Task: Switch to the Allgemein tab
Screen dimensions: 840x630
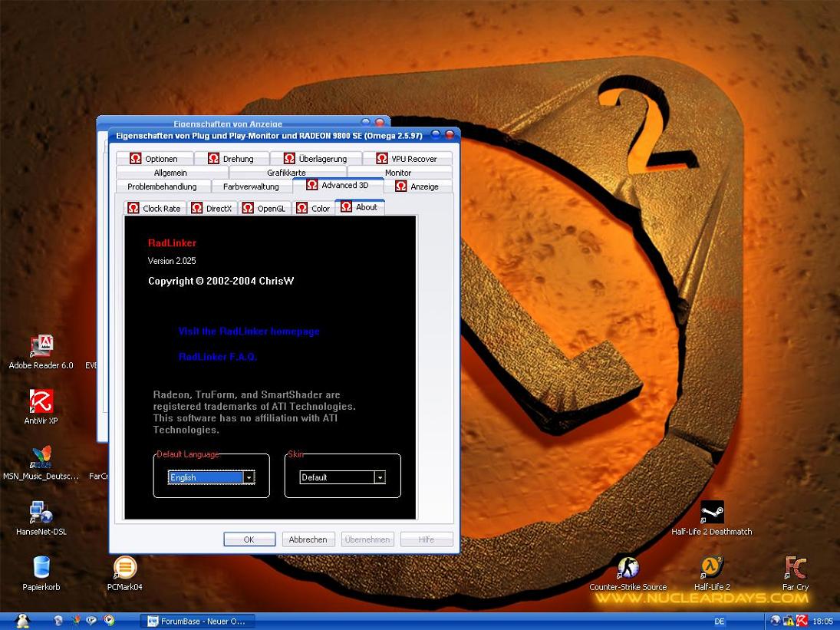Action: pyautogui.click(x=171, y=173)
